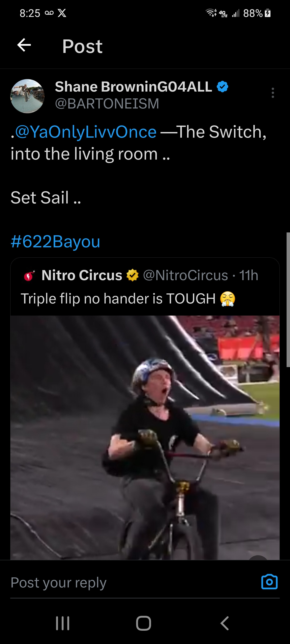This screenshot has height=644, width=290.
Task: Tap the camera icon in reply bar
Action: [x=269, y=582]
